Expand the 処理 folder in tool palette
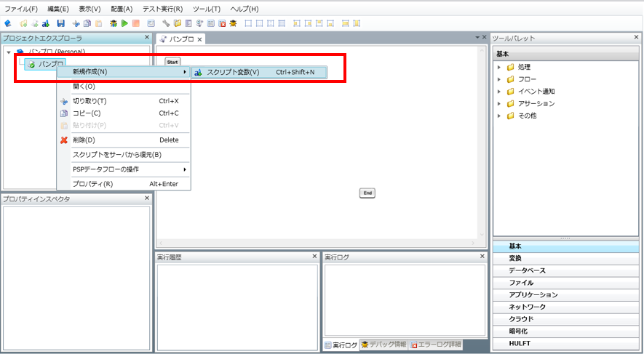Image resolution: width=644 pixels, height=354 pixels. point(499,68)
